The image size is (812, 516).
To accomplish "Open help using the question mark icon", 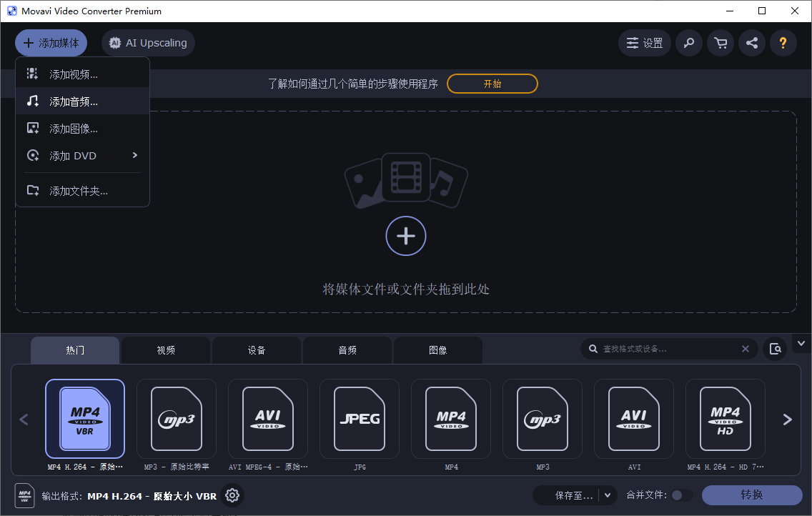I will coord(783,43).
